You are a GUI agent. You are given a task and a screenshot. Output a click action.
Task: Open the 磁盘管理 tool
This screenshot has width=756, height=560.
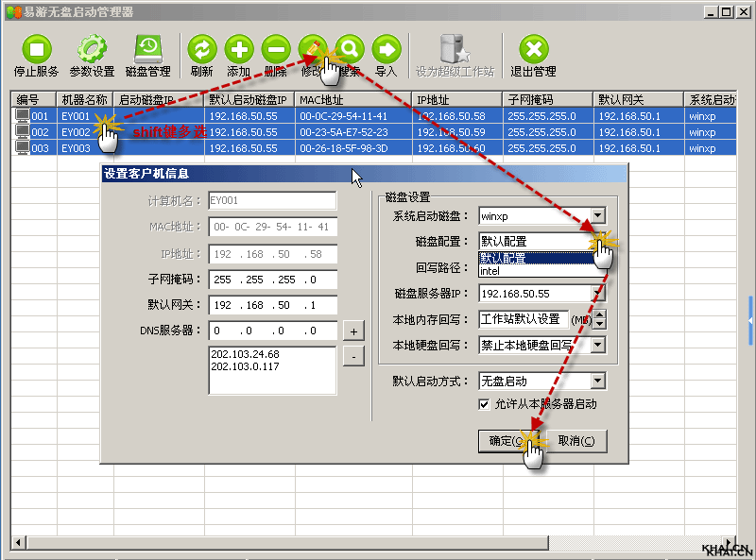coord(148,51)
